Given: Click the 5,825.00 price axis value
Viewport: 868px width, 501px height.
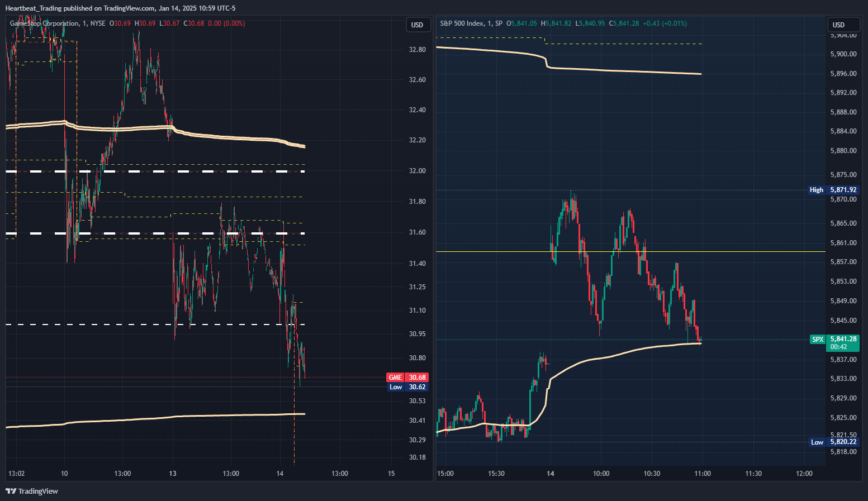Looking at the screenshot, I should [x=843, y=418].
